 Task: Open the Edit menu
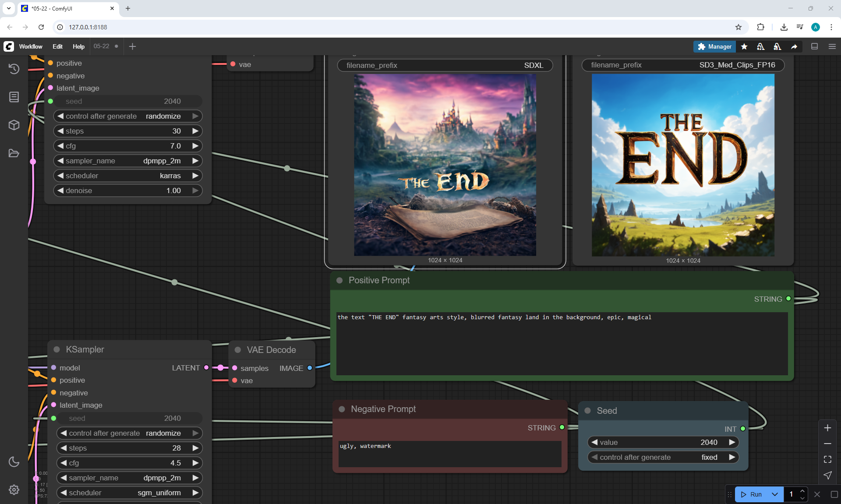point(57,46)
